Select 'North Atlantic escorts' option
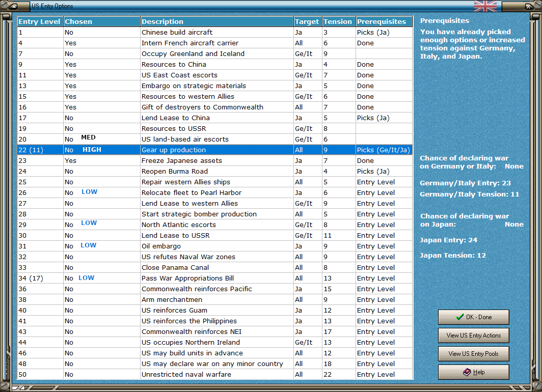 215,225
